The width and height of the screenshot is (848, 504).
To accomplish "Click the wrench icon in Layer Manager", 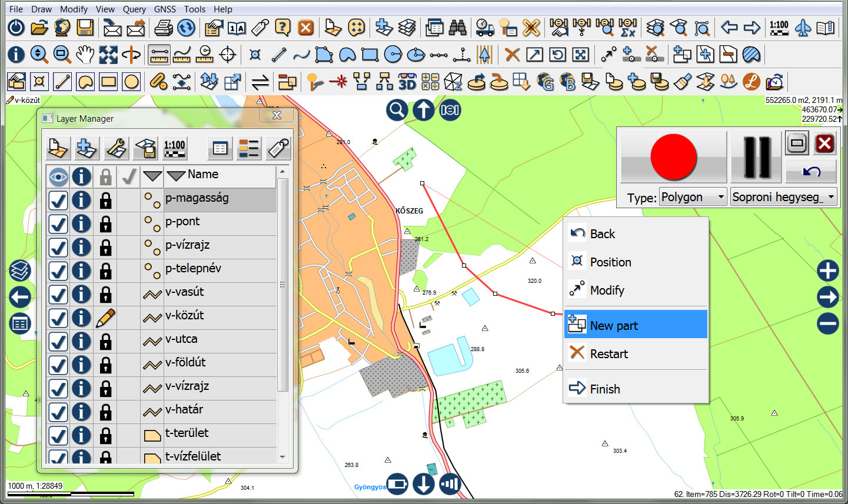I will [117, 148].
